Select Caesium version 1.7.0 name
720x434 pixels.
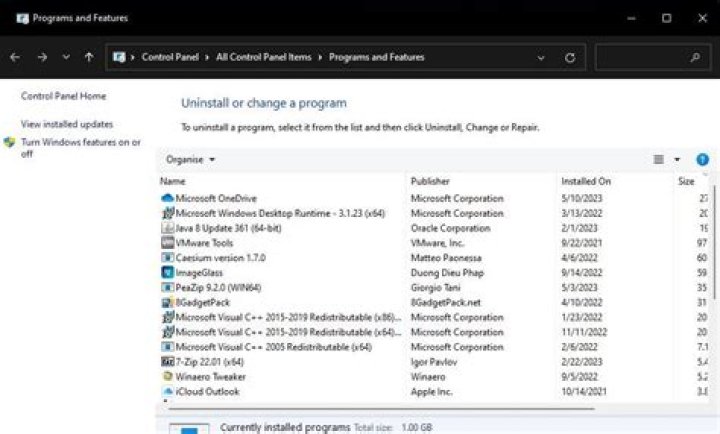point(220,258)
